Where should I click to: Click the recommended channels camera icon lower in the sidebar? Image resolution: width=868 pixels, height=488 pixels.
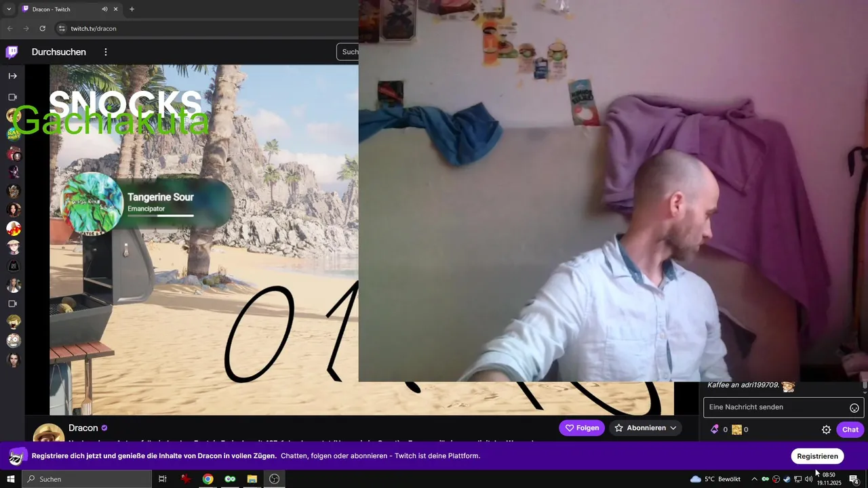point(12,304)
